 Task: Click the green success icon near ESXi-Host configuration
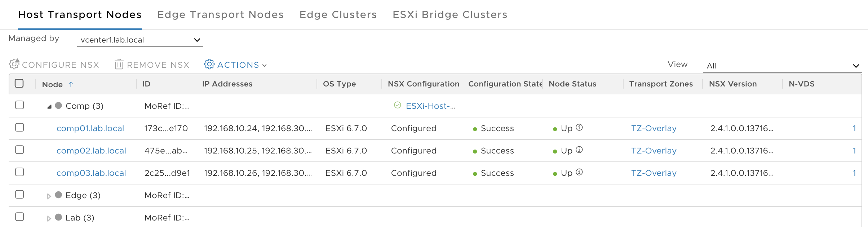(397, 105)
